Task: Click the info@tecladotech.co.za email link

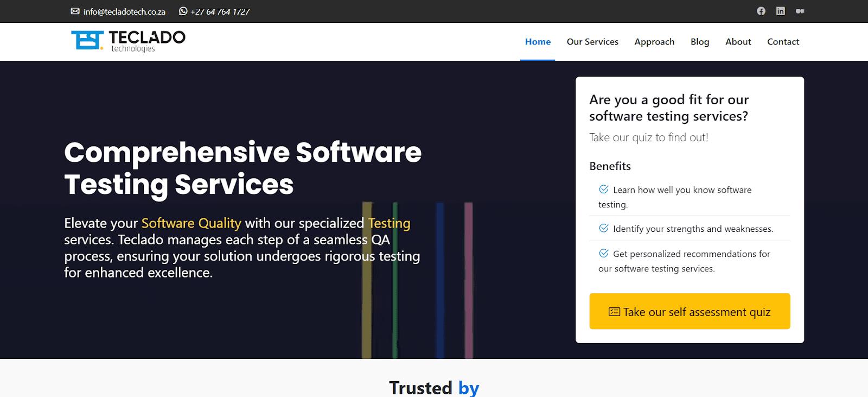Action: 124,11
